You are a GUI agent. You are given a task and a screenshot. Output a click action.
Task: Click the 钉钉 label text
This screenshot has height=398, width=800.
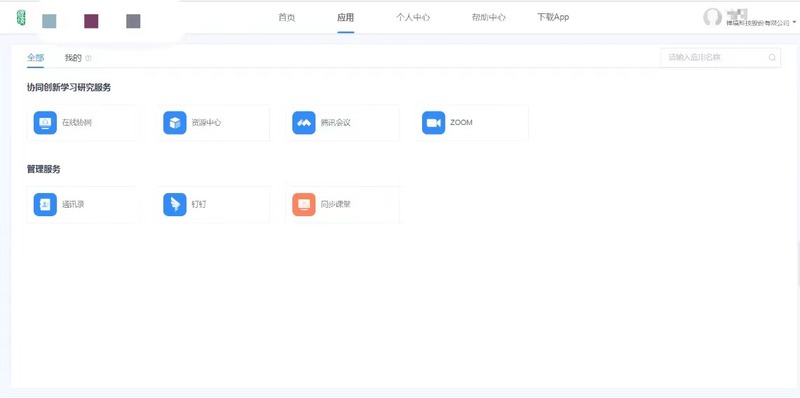point(199,205)
